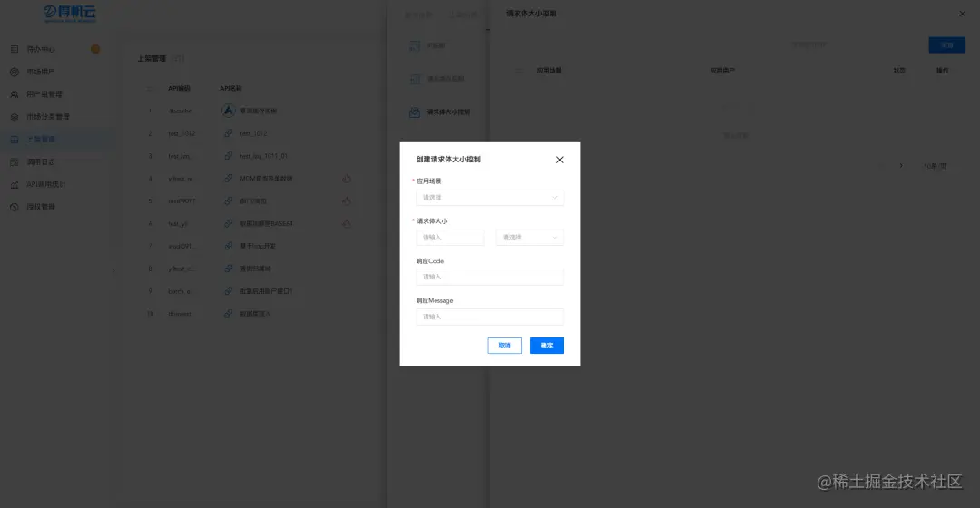The height and width of the screenshot is (508, 980).
Task: Click the 请求体大小 value input field
Action: [x=449, y=238]
